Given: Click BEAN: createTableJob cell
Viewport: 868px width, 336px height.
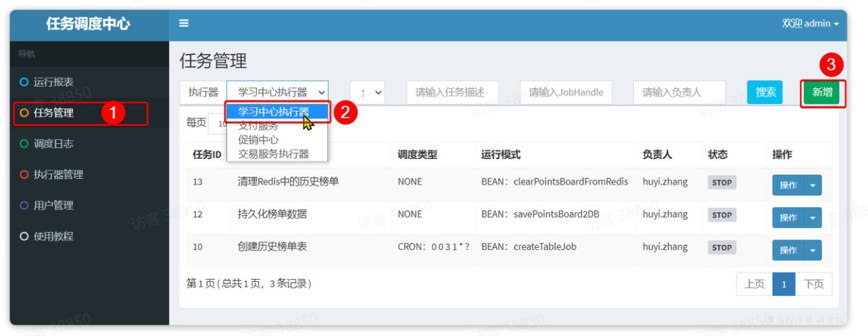Looking at the screenshot, I should (528, 246).
